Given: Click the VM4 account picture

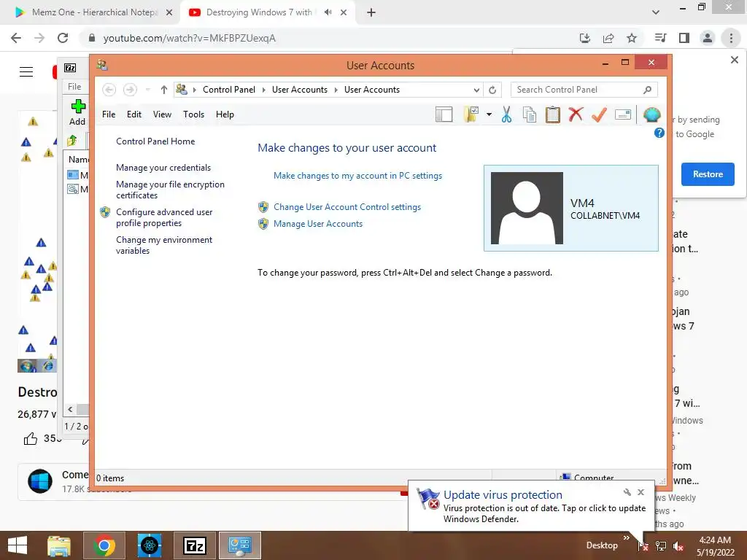Looking at the screenshot, I should point(527,208).
